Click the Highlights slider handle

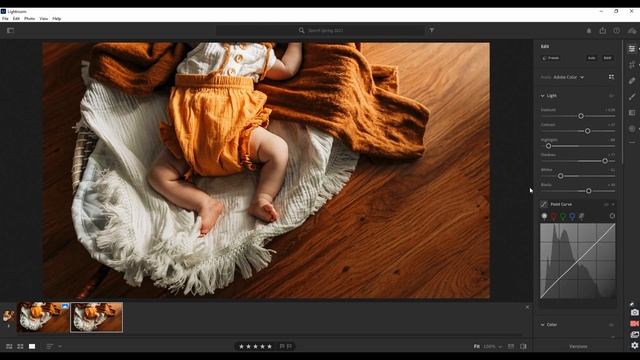[x=549, y=146]
